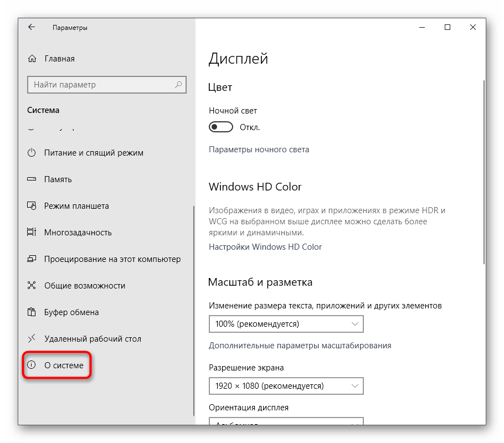Open the 1920 × 1080 resolution dropdown
Screen dimensions: 504x443
pyautogui.click(x=286, y=386)
